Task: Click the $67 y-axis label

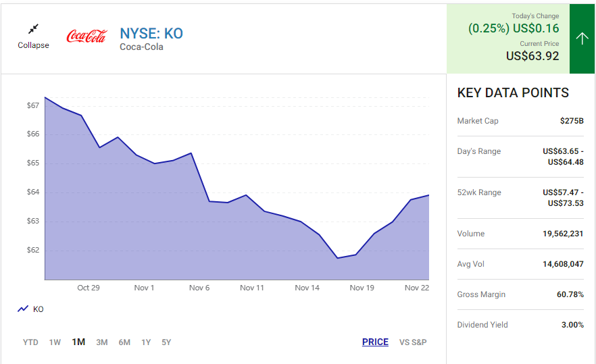Action: (33, 105)
